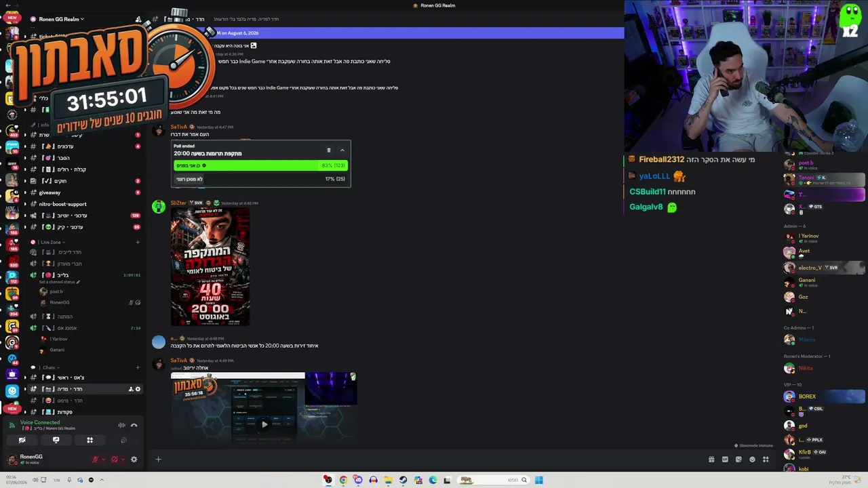Open electro_V member profile
The width and height of the screenshot is (868, 488).
tap(824, 268)
